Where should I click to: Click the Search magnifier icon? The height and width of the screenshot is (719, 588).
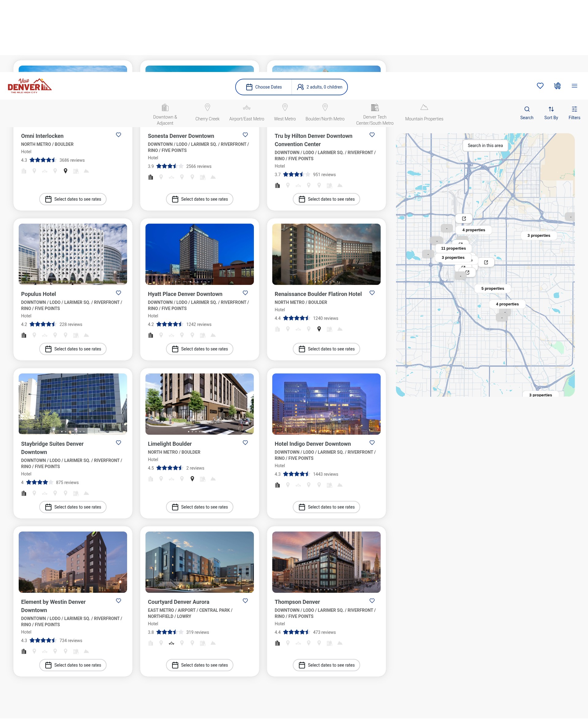point(527,112)
